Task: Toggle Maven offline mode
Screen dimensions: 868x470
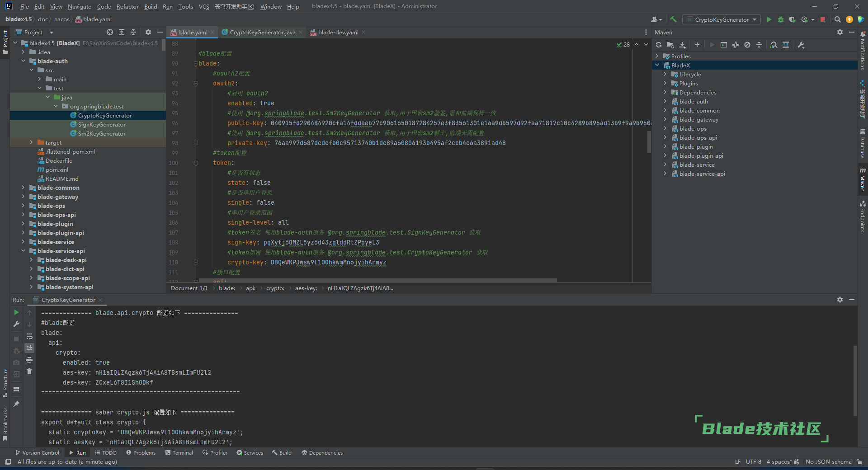Action: [736, 45]
